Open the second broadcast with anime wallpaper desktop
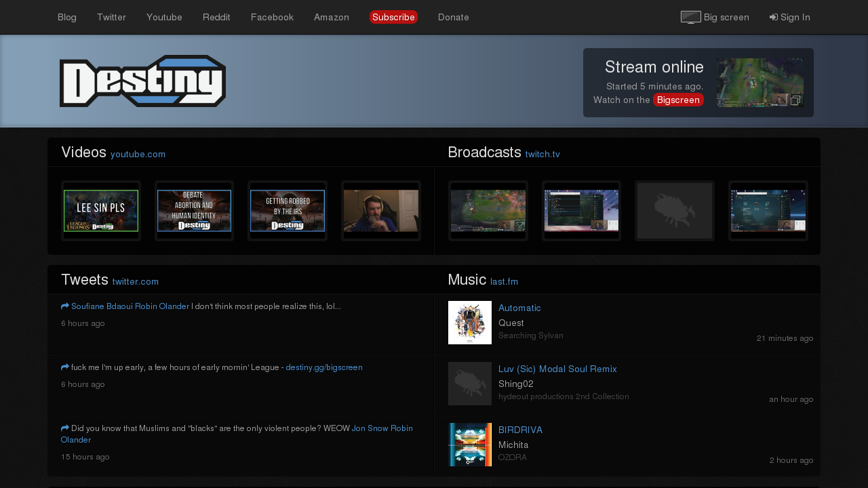 (x=581, y=211)
